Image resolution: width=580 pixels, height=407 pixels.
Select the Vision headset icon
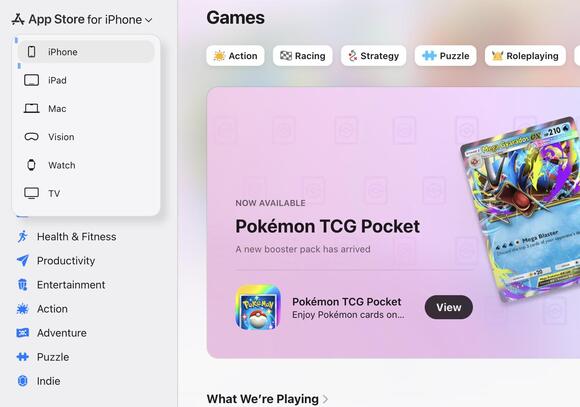click(x=31, y=137)
